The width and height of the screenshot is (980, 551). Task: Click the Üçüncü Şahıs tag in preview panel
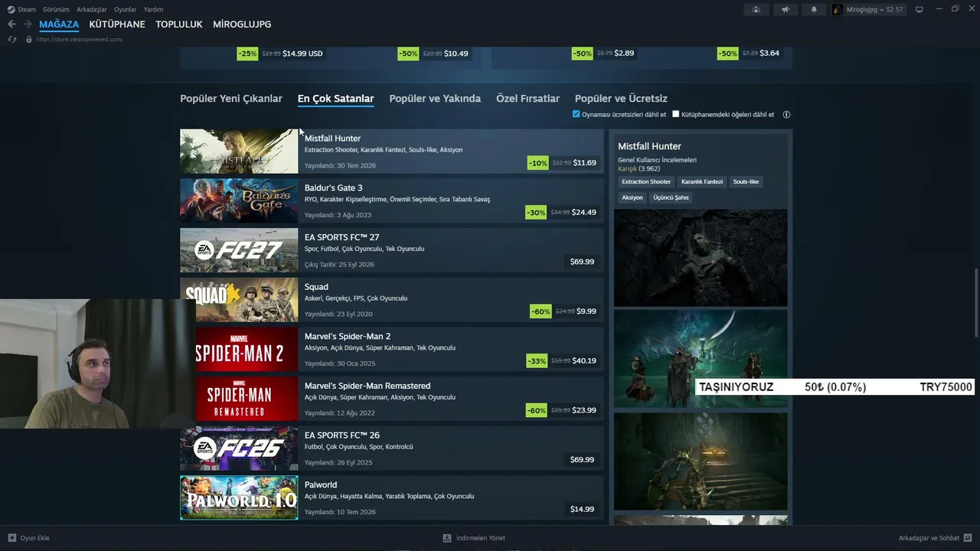pos(671,197)
